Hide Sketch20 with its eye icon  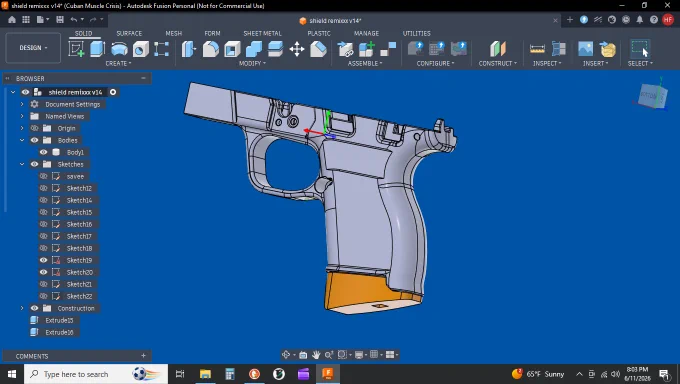pos(43,272)
